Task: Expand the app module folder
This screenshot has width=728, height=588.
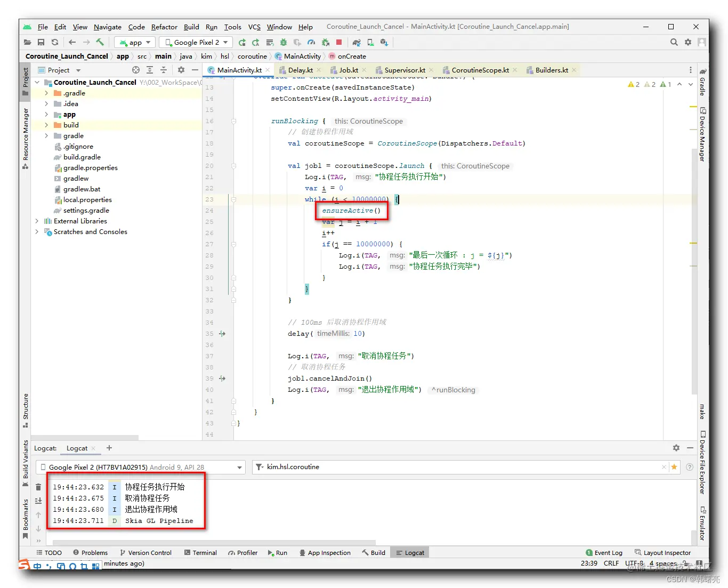Action: 46,115
